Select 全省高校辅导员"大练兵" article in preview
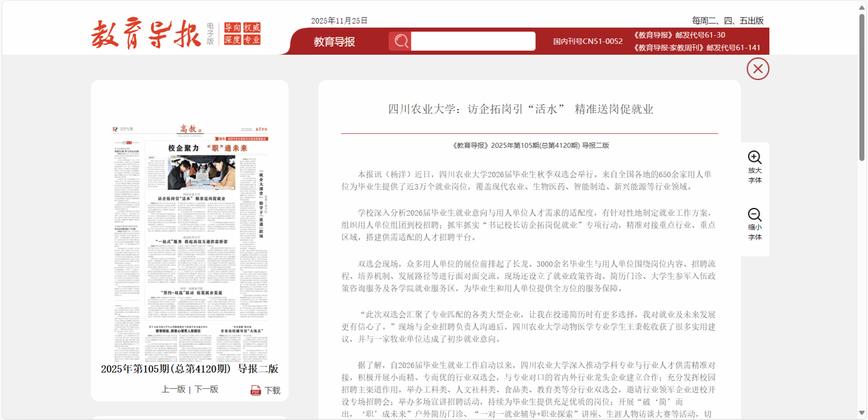 (242, 331)
